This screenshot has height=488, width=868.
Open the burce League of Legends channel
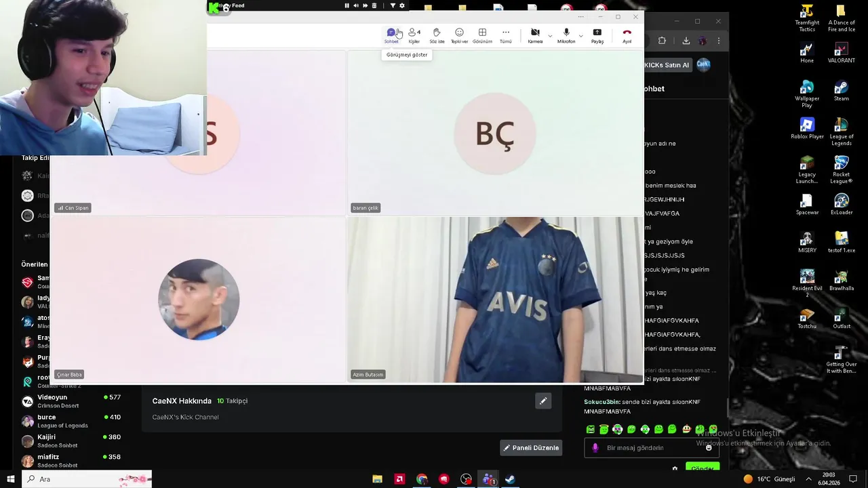(x=71, y=421)
